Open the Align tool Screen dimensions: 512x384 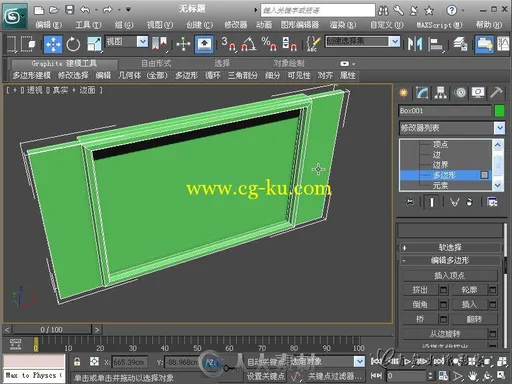435,44
